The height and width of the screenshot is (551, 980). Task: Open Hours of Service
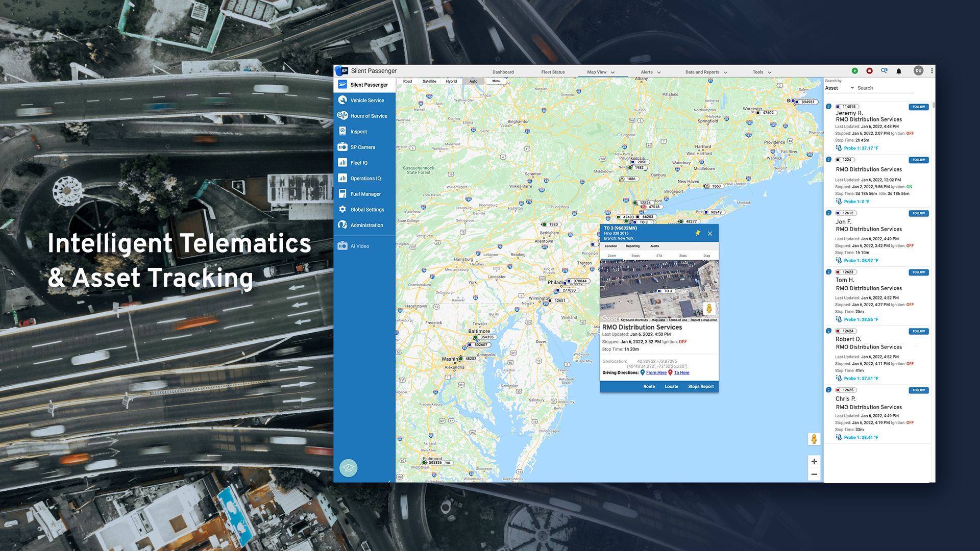pyautogui.click(x=367, y=116)
